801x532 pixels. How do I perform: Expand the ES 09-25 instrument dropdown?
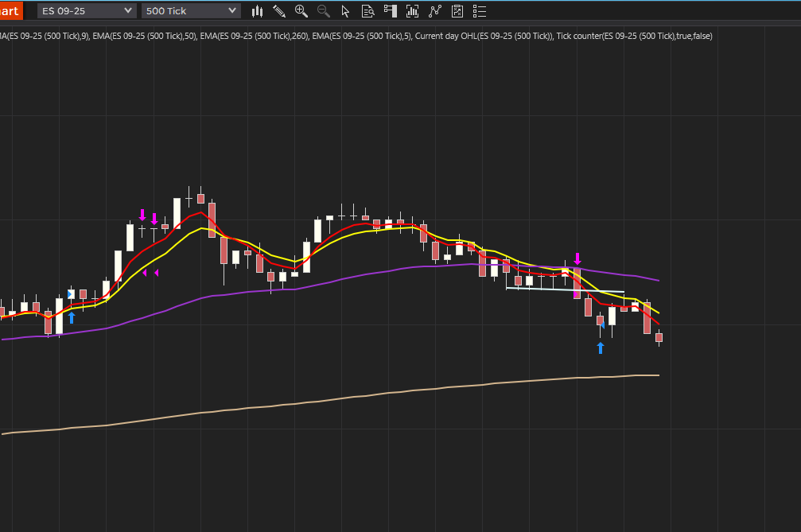pyautogui.click(x=87, y=11)
